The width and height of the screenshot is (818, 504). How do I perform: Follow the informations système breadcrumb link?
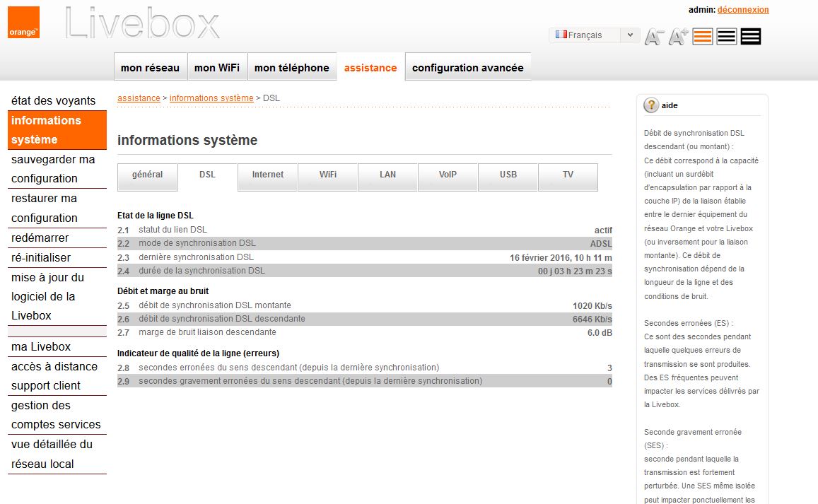[x=211, y=98]
